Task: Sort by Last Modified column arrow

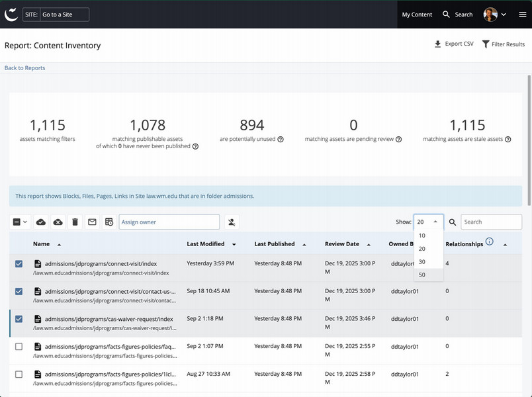Action: tap(234, 245)
